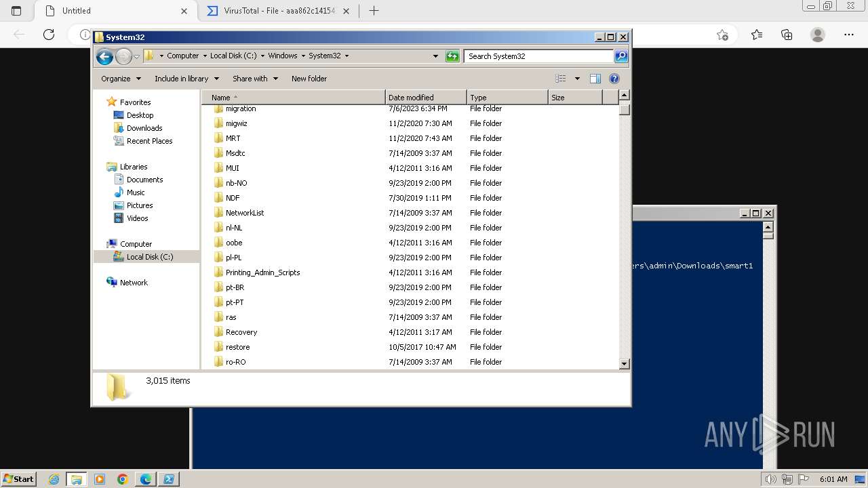Click the search magnifier in Explorer
The width and height of the screenshot is (868, 488).
point(621,56)
